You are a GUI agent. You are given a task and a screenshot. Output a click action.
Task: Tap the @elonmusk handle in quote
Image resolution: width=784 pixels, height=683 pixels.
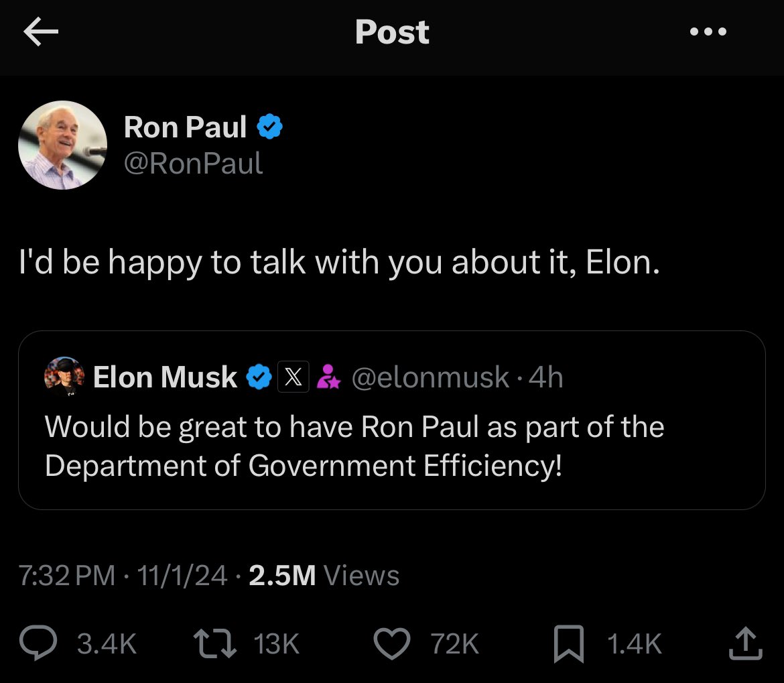pos(430,377)
